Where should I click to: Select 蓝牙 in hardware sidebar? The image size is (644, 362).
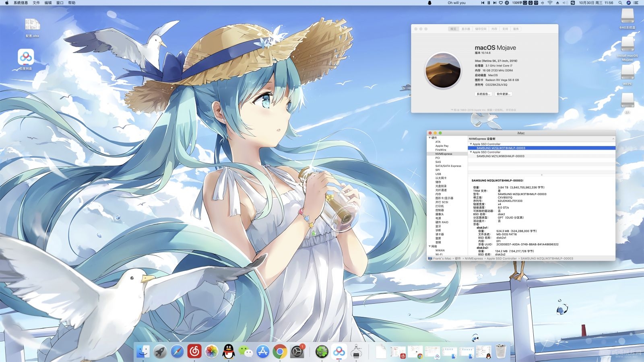tap(438, 226)
